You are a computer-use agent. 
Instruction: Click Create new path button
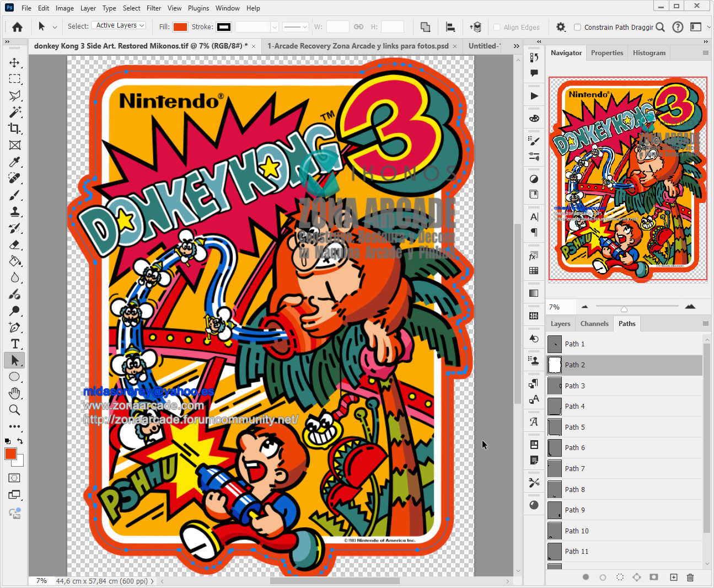tap(673, 577)
